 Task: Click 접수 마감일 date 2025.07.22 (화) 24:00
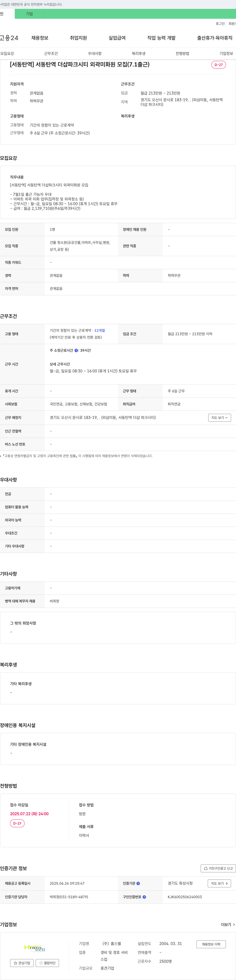click(x=29, y=814)
